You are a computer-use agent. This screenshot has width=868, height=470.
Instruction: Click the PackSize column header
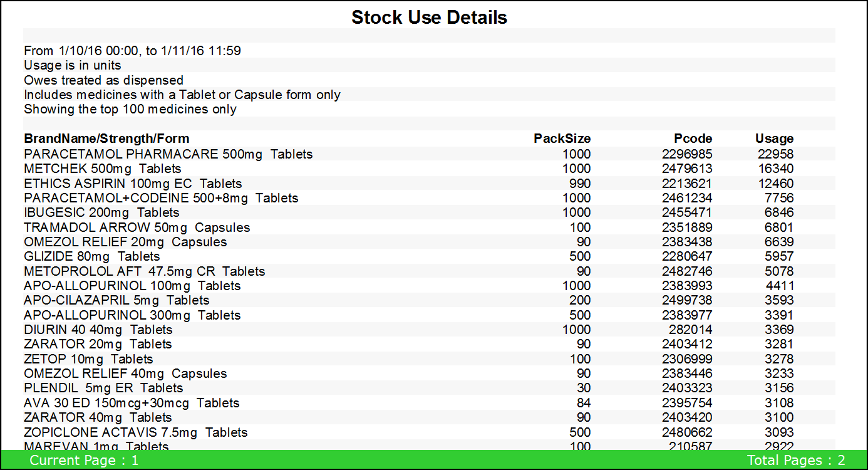[562, 138]
